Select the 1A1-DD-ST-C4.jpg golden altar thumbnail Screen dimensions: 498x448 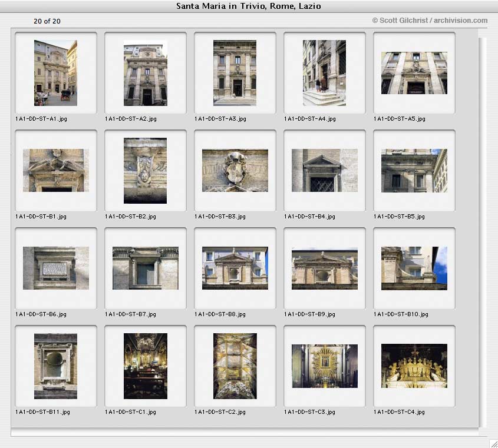414,366
